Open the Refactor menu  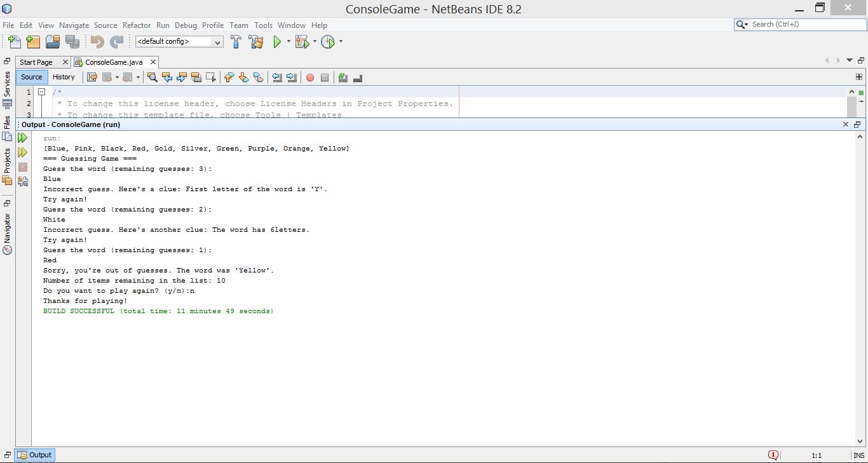[x=137, y=25]
